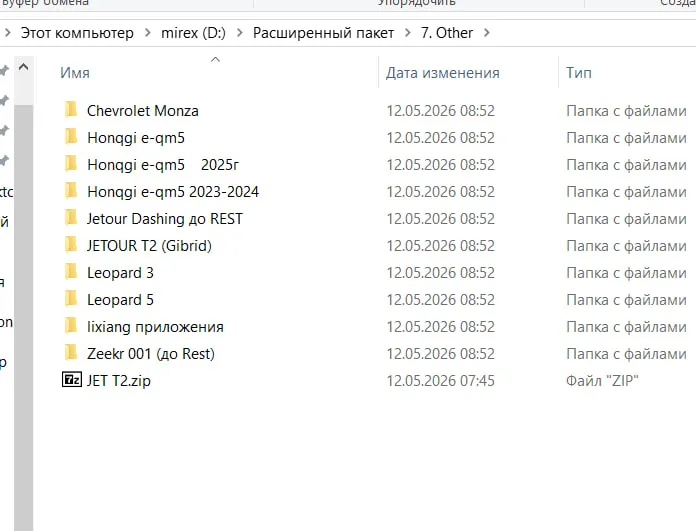Select the Leopard 3 folder name
The height and width of the screenshot is (531, 696).
(x=120, y=273)
